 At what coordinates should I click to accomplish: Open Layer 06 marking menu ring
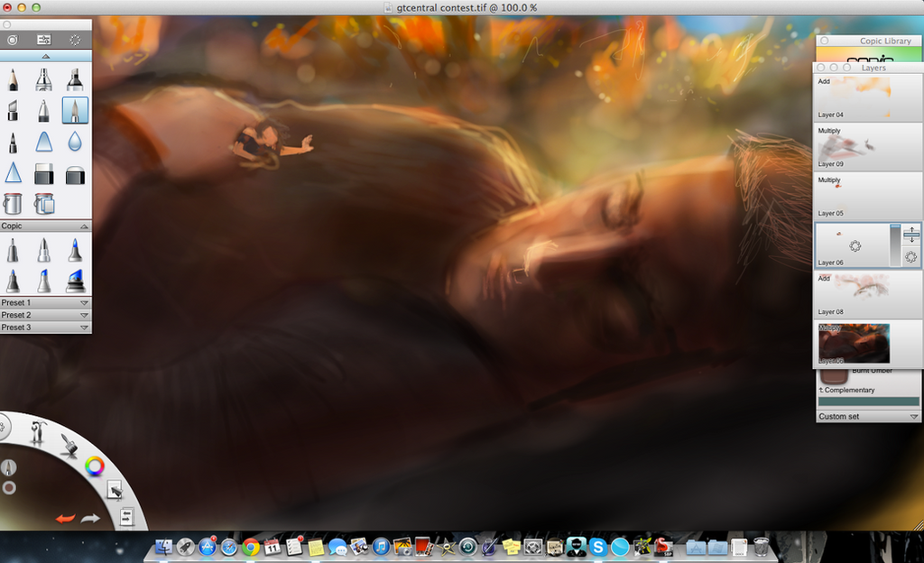855,246
